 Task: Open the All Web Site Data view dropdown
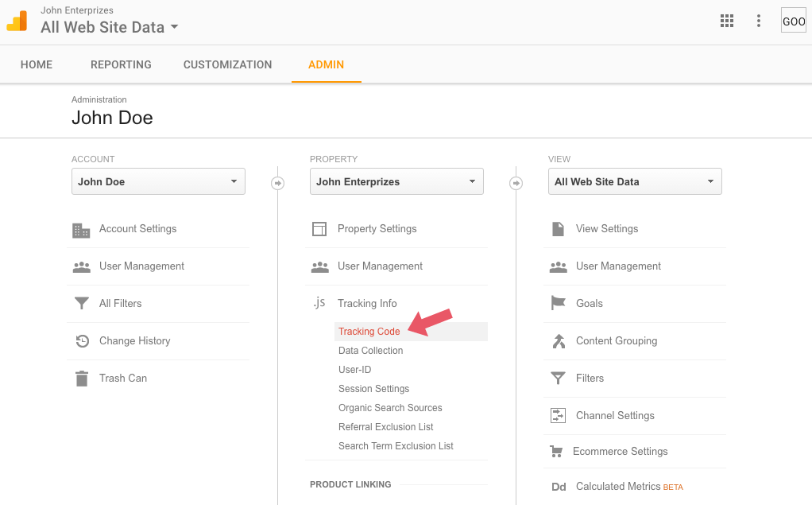[635, 181]
